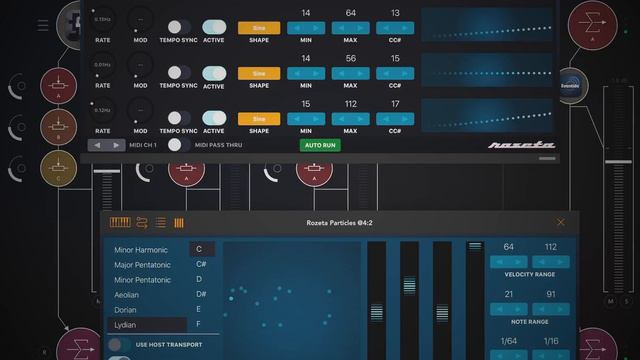Toggle Active switch in the CC# 13 row
Screen dimensions: 640x360
(214, 27)
